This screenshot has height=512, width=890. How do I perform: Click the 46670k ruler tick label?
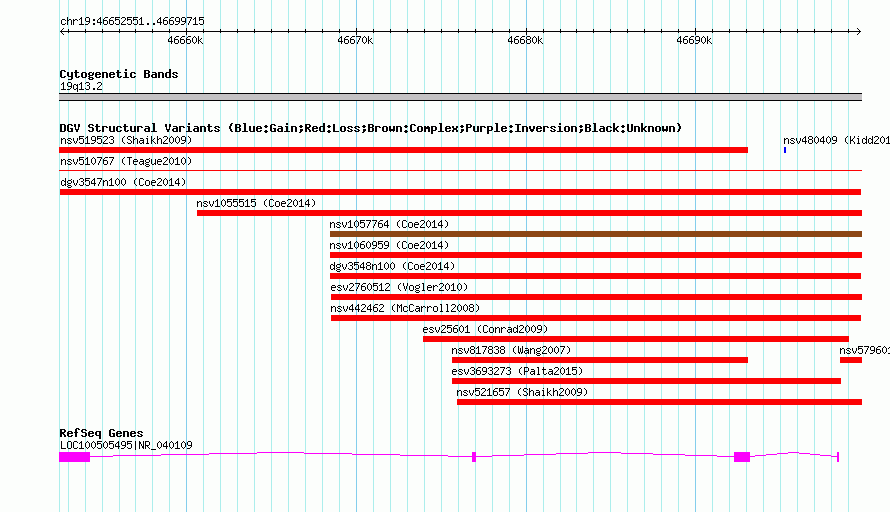[x=355, y=40]
